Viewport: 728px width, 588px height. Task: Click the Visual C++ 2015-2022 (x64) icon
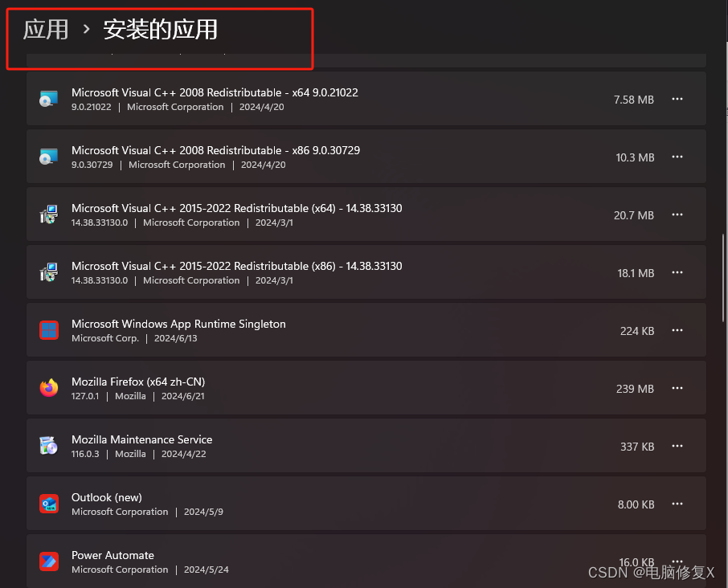[49, 214]
